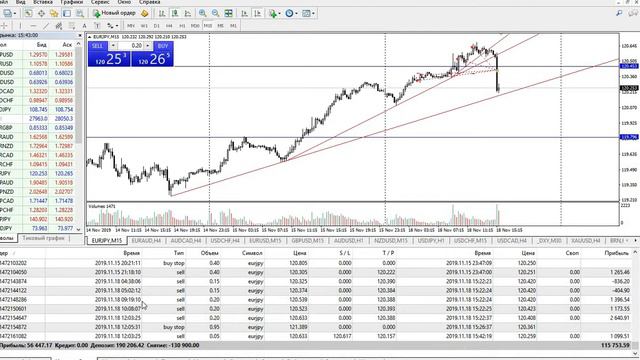This screenshot has height=360, width=640.
Task: Open the Market Watch crosshair icon
Action: pyautogui.click(x=41, y=13)
